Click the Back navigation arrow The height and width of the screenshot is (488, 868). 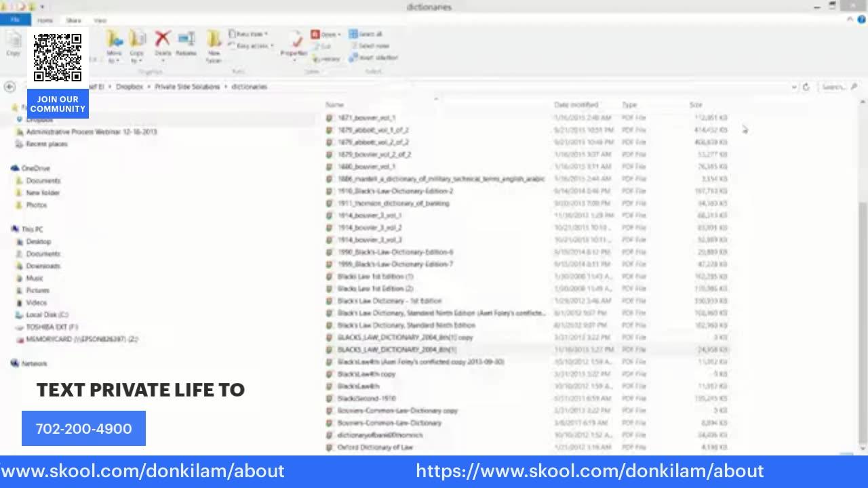point(9,87)
